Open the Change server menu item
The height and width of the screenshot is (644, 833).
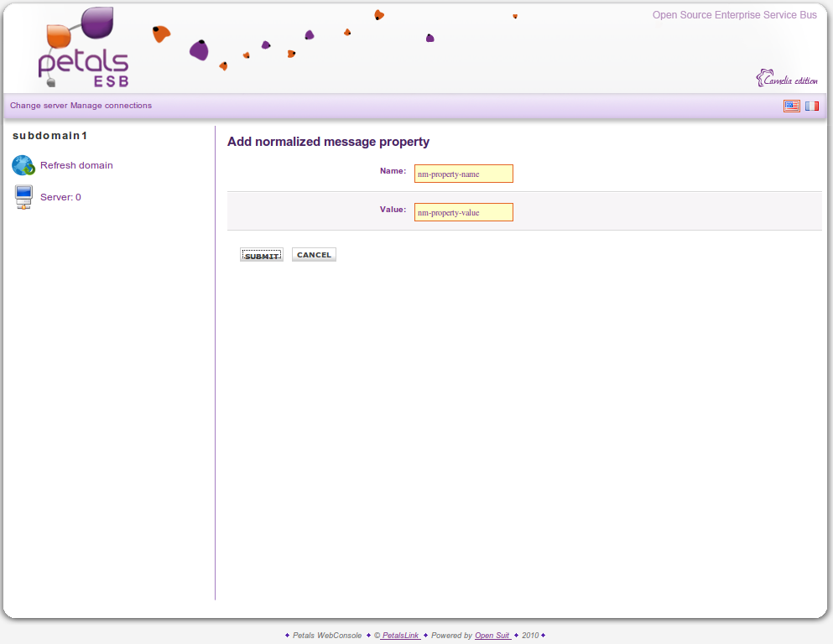pyautogui.click(x=39, y=106)
